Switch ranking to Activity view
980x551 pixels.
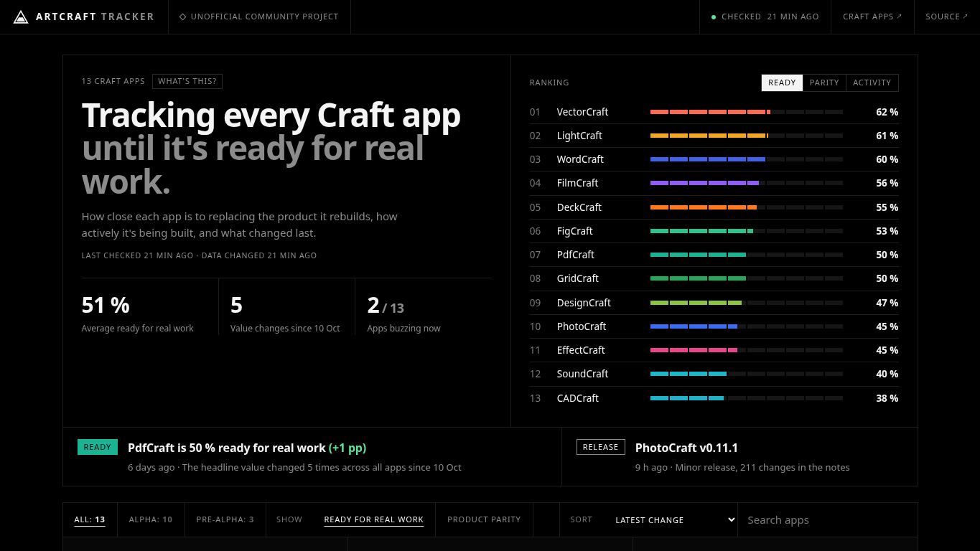872,83
